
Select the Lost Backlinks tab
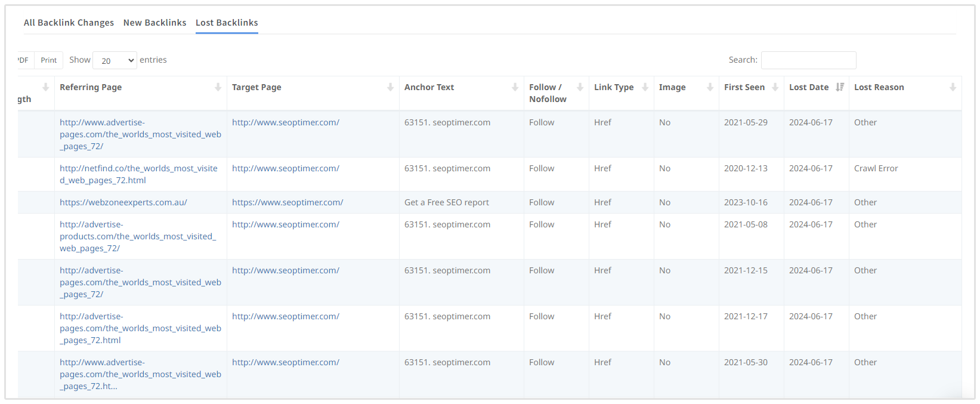tap(227, 23)
